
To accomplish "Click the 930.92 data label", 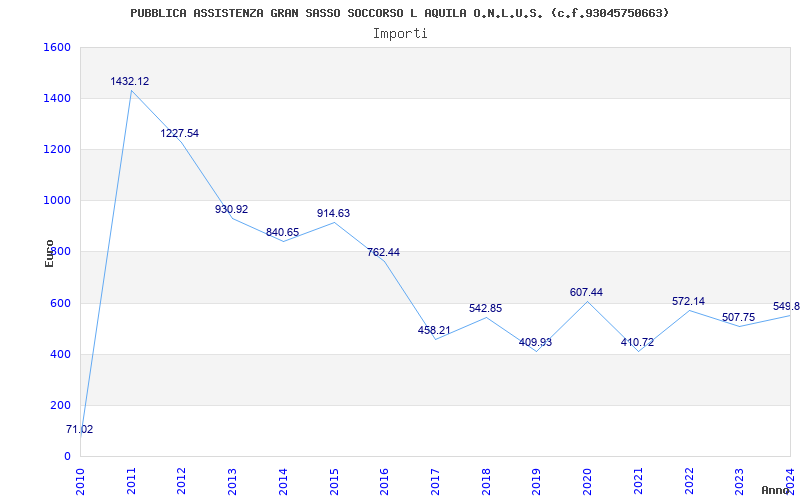I will tap(232, 209).
